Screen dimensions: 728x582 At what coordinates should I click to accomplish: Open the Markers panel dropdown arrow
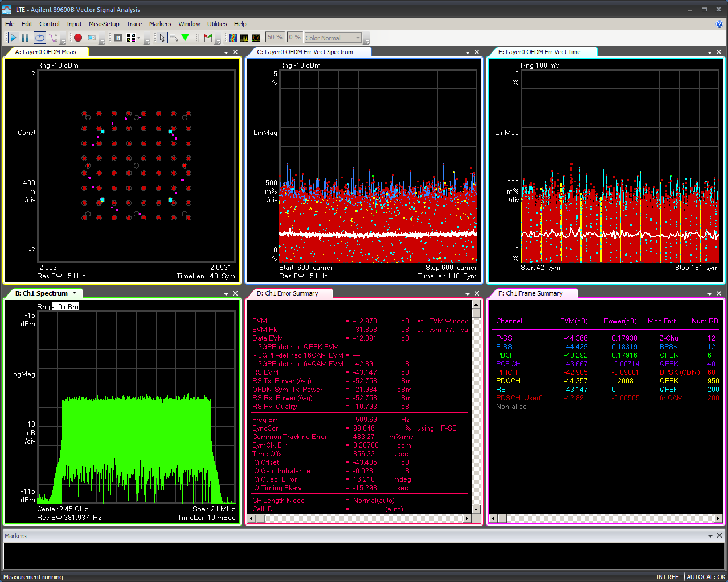point(710,536)
